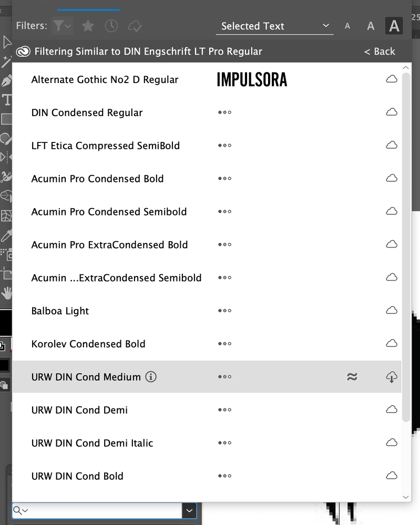Set font preview size to largest
The image size is (420, 525).
pyautogui.click(x=394, y=25)
